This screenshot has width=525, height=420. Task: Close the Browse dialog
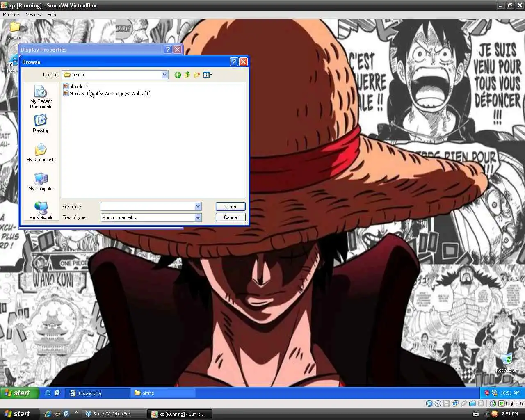[x=243, y=62]
